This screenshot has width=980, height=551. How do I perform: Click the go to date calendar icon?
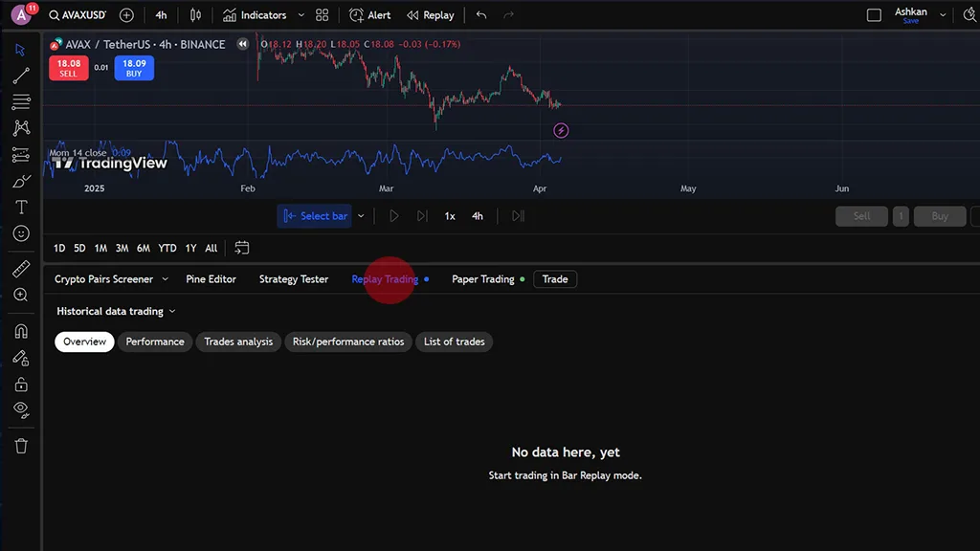pos(242,248)
